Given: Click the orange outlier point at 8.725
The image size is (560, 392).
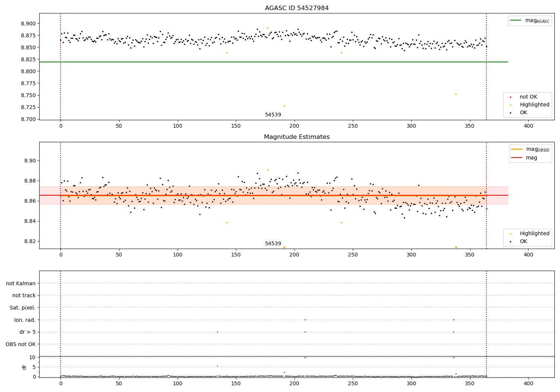Looking at the screenshot, I should coord(284,106).
